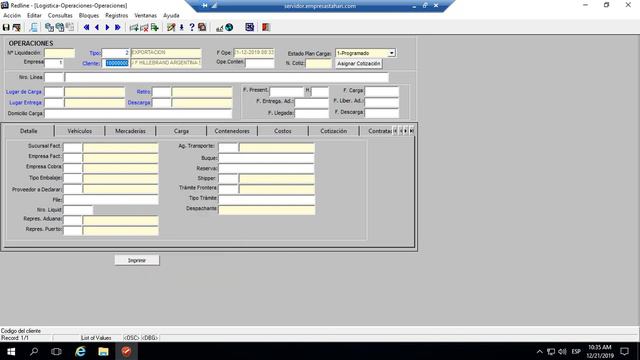This screenshot has width=640, height=360.
Task: Switch to the Costos tab
Action: [283, 131]
